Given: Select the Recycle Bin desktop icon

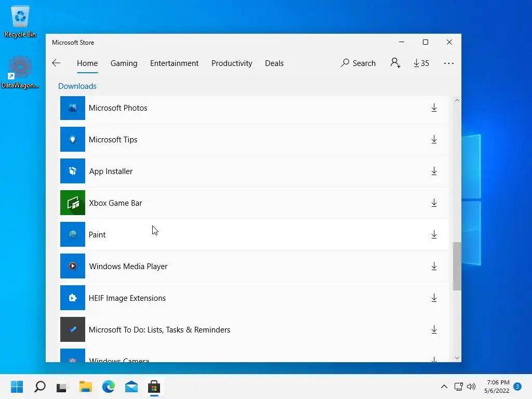Looking at the screenshot, I should click(x=20, y=21).
